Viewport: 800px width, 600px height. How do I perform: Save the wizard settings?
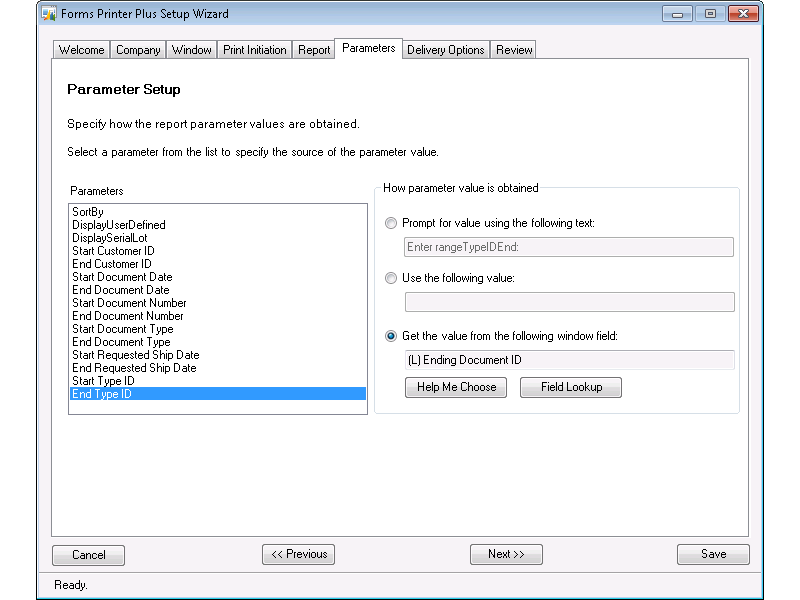pyautogui.click(x=713, y=554)
